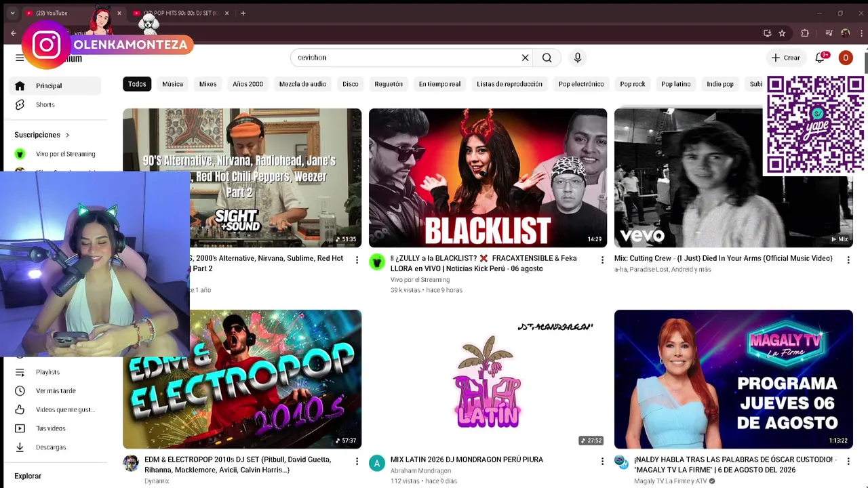The image size is (868, 488).
Task: Select the Mixes filter chip
Action: tap(208, 84)
